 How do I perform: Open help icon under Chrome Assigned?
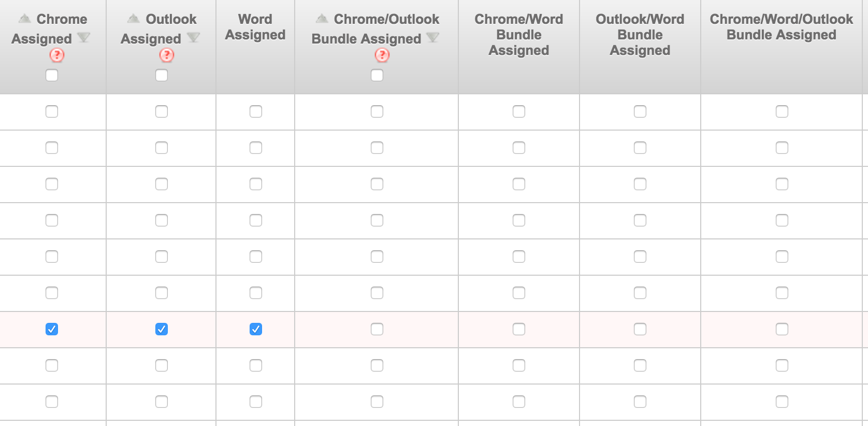click(x=57, y=55)
